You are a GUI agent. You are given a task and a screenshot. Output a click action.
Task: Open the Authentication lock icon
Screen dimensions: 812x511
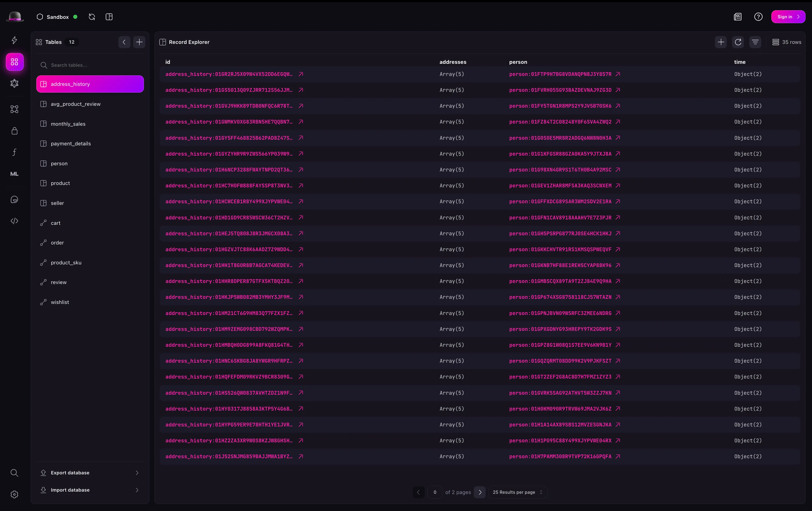(x=14, y=131)
